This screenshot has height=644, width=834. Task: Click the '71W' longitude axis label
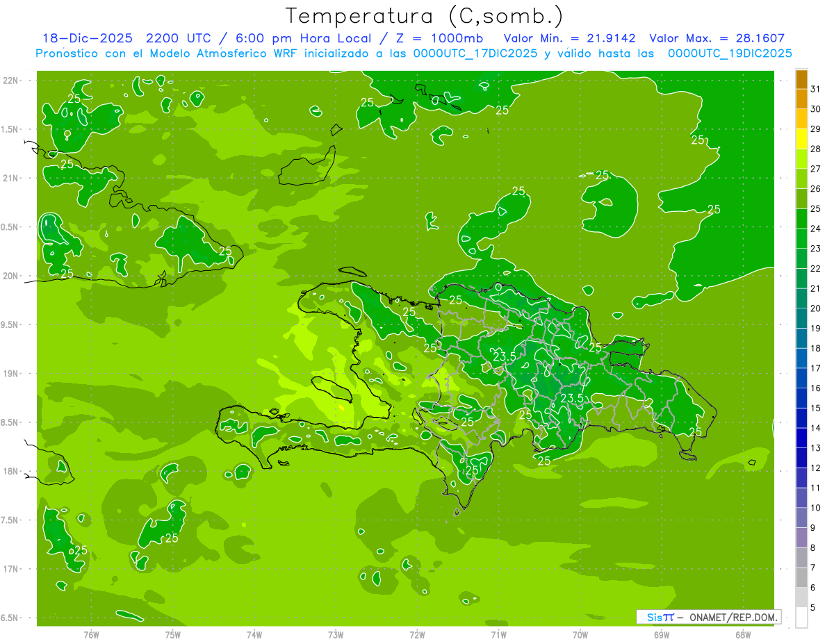(498, 634)
